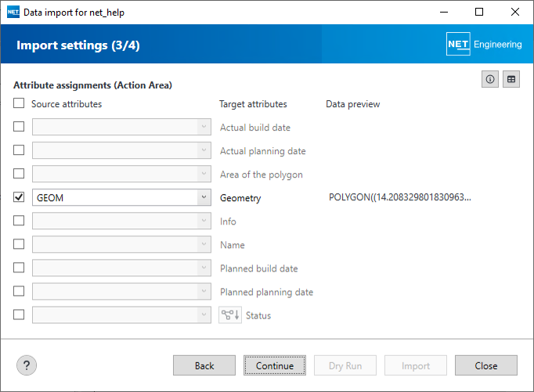Click the question mark help icon
Image resolution: width=534 pixels, height=392 pixels.
click(27, 365)
